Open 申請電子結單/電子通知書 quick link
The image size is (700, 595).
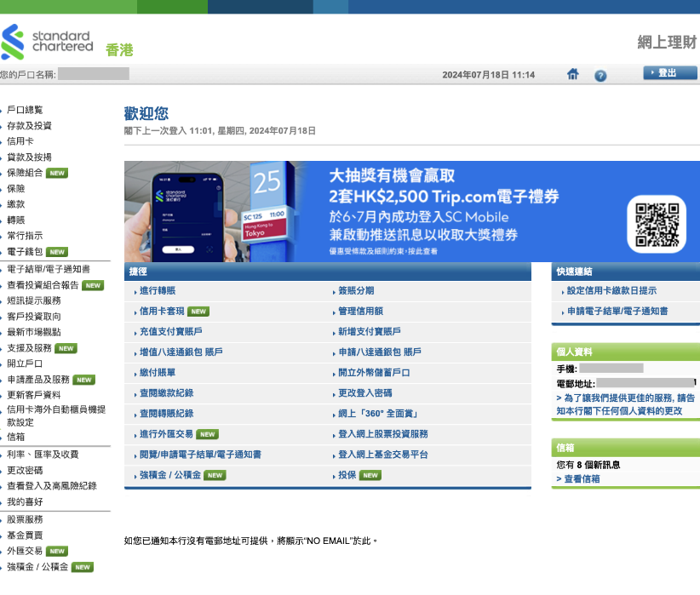click(617, 312)
